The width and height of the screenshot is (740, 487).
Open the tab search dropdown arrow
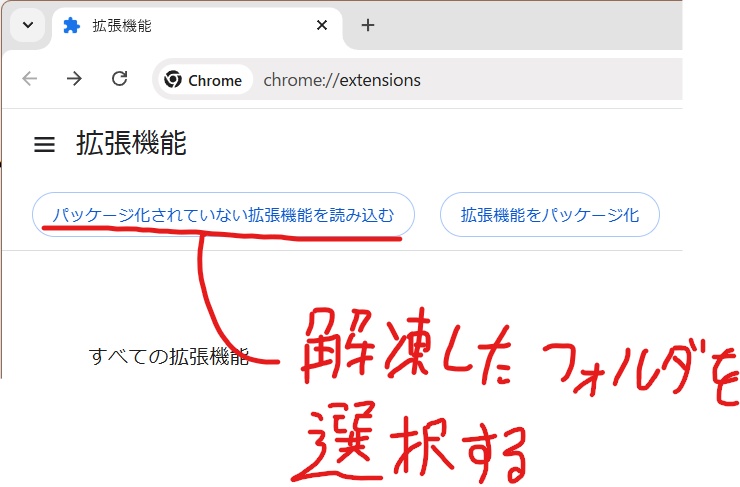tap(28, 25)
